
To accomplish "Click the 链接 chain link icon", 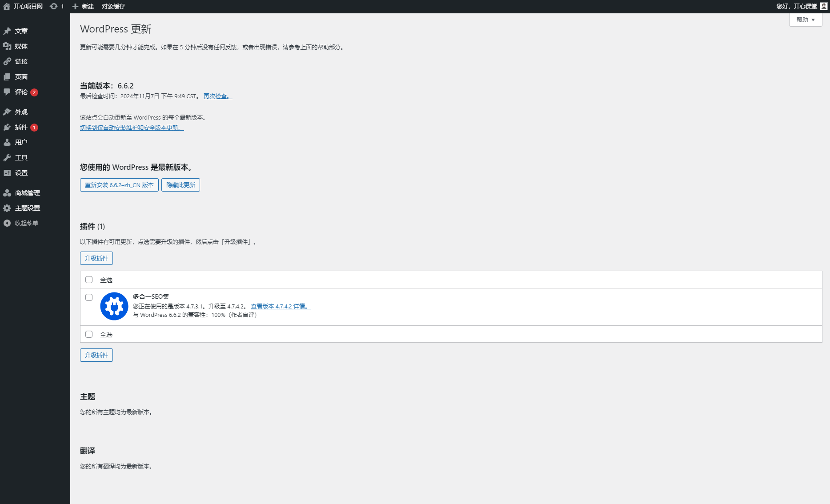I will click(x=7, y=61).
